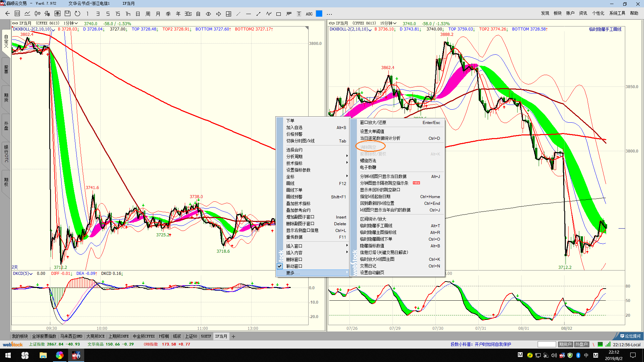644x362 pixels.
Task: Open File Explorer from Windows taskbar
Action: coord(43,355)
